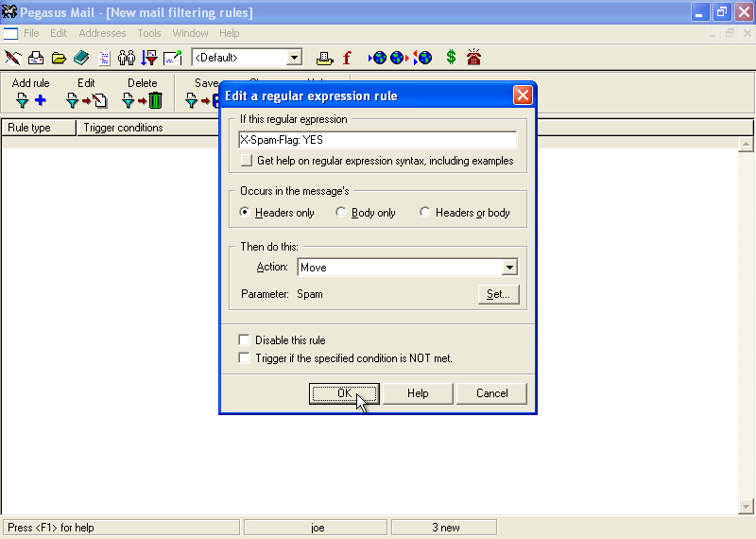Open the <Default> identity dropdown
This screenshot has width=756, height=539.
[x=294, y=58]
